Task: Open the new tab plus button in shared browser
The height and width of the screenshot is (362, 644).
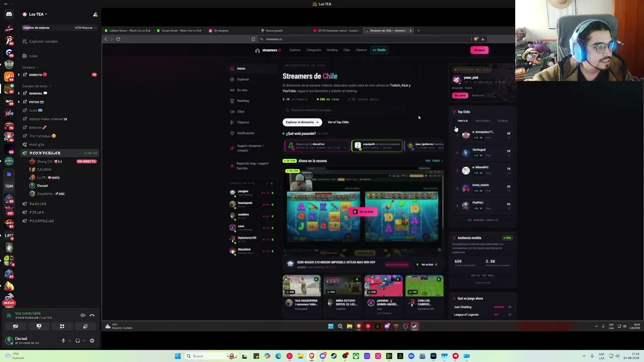Action: 418,31
